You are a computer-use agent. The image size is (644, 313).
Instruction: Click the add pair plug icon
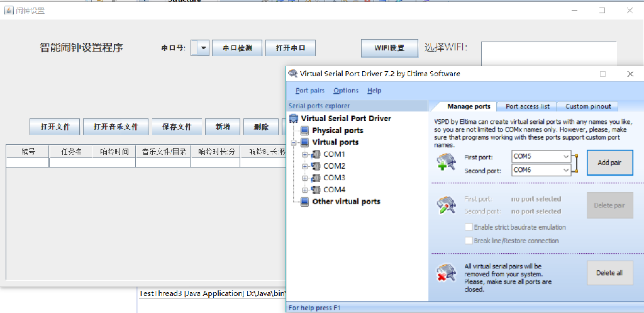click(446, 162)
